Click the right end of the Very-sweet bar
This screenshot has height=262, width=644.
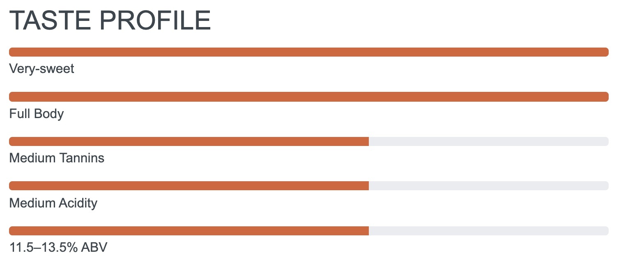point(605,52)
